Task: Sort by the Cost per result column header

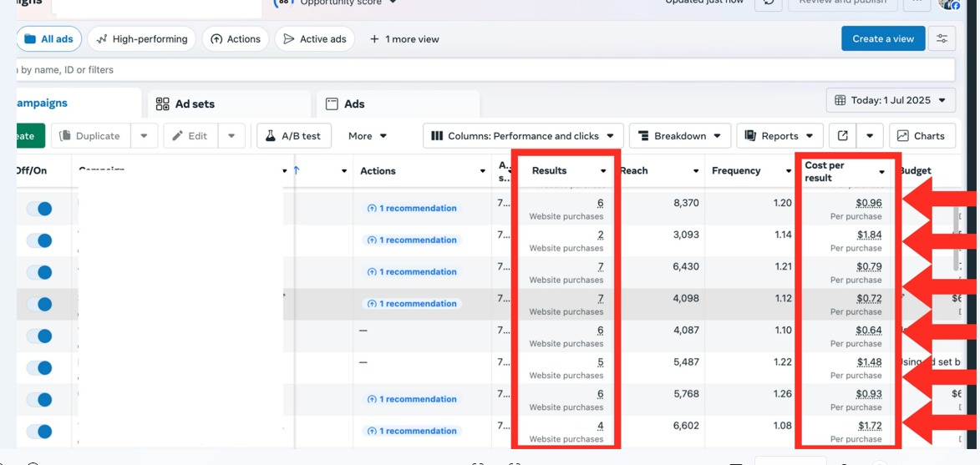Action: (x=838, y=171)
